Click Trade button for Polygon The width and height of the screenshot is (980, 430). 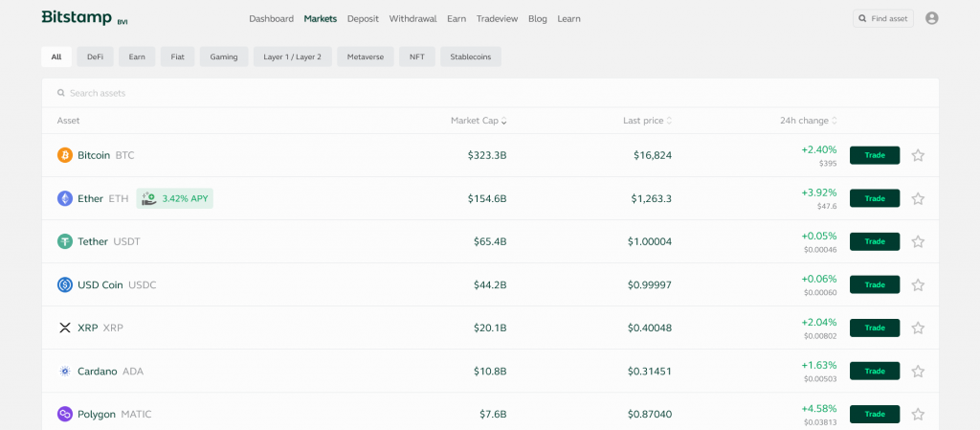pos(875,414)
